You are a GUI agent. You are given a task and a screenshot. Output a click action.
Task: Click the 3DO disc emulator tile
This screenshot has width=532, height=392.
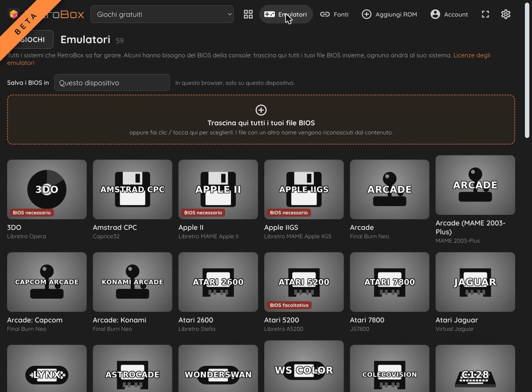tap(47, 190)
